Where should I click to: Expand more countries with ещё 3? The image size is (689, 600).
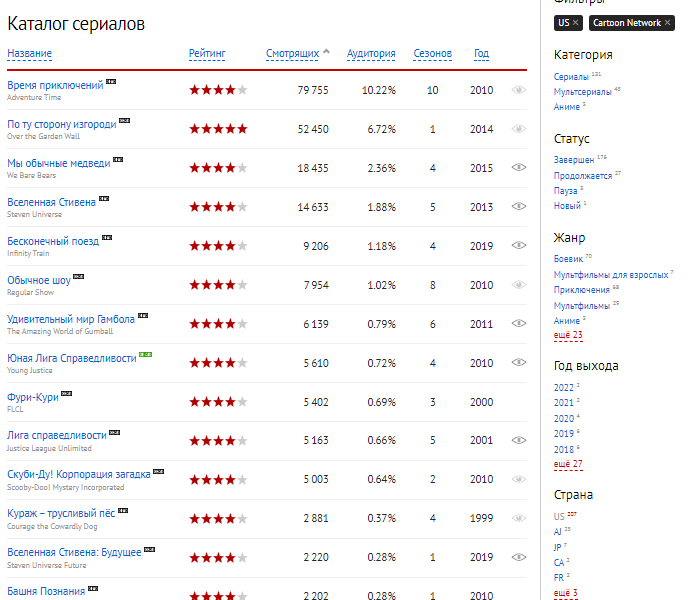point(566,593)
